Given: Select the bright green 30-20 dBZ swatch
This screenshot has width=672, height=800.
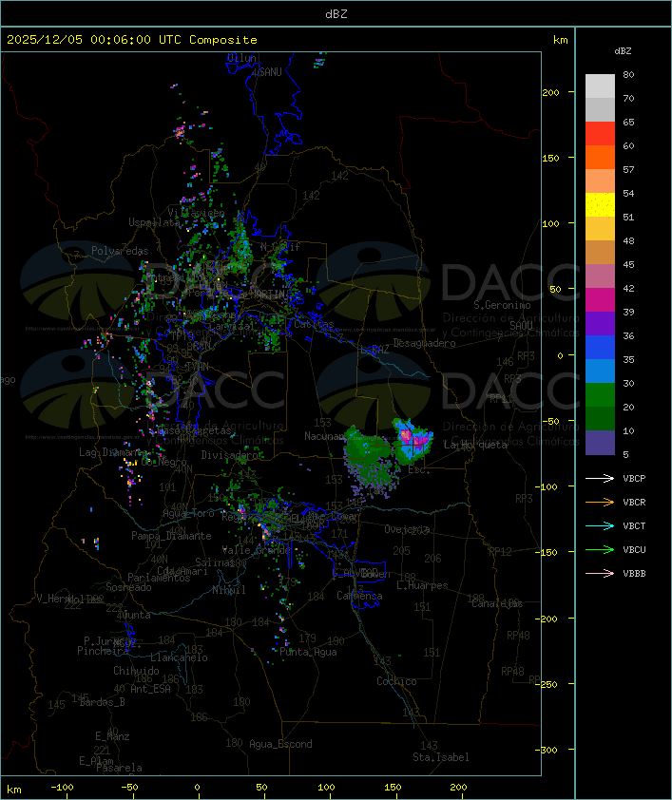Looking at the screenshot, I should click(600, 395).
